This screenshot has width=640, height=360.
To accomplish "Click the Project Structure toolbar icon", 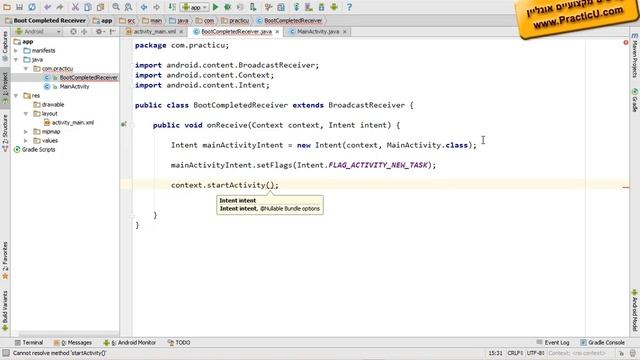I will pos(281,7).
